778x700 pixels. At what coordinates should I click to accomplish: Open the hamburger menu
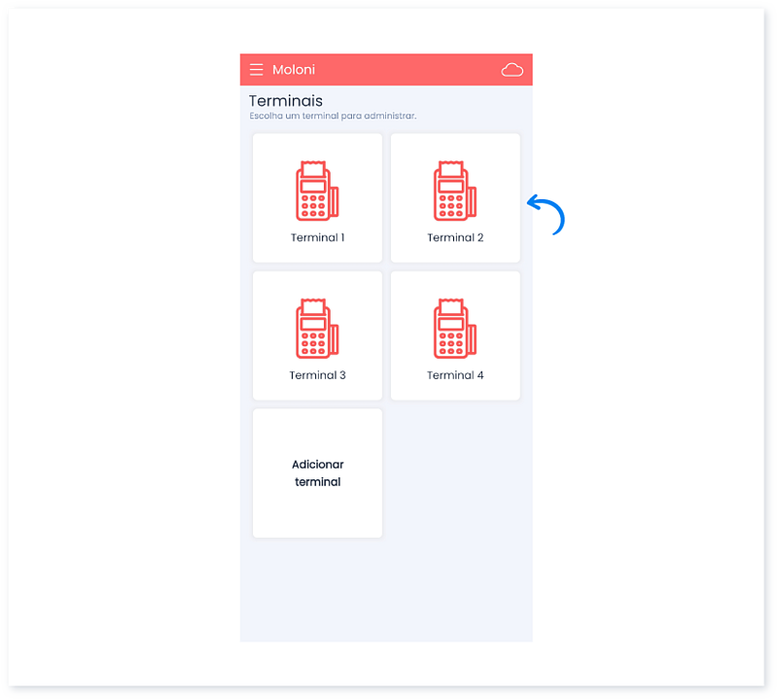(x=256, y=70)
